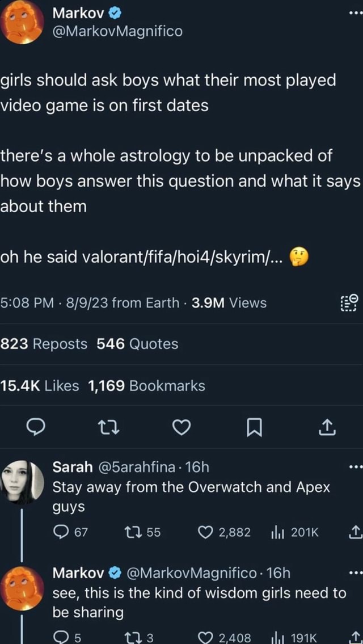Open the 15.4K Likes list
The width and height of the screenshot is (363, 644).
(39, 386)
